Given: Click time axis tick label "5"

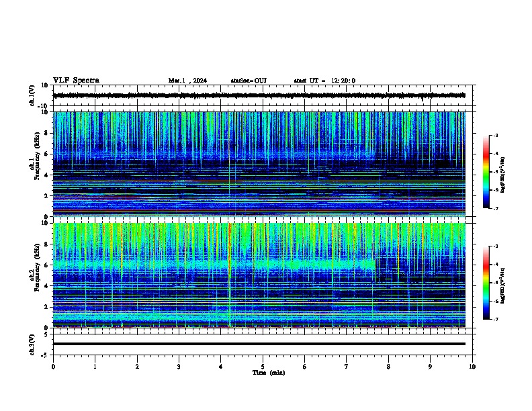Looking at the screenshot, I should tap(263, 367).
